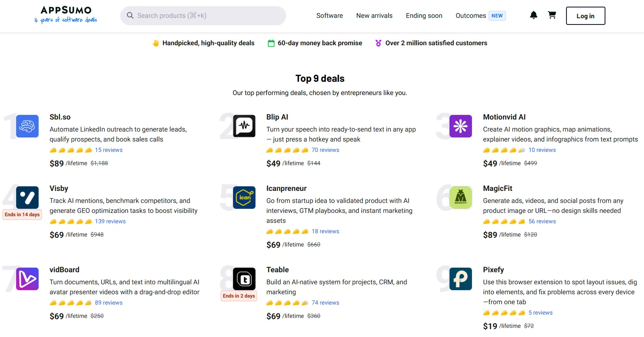644x337 pixels.
Task: Select the Blip AI waveform logo
Action: tap(243, 126)
